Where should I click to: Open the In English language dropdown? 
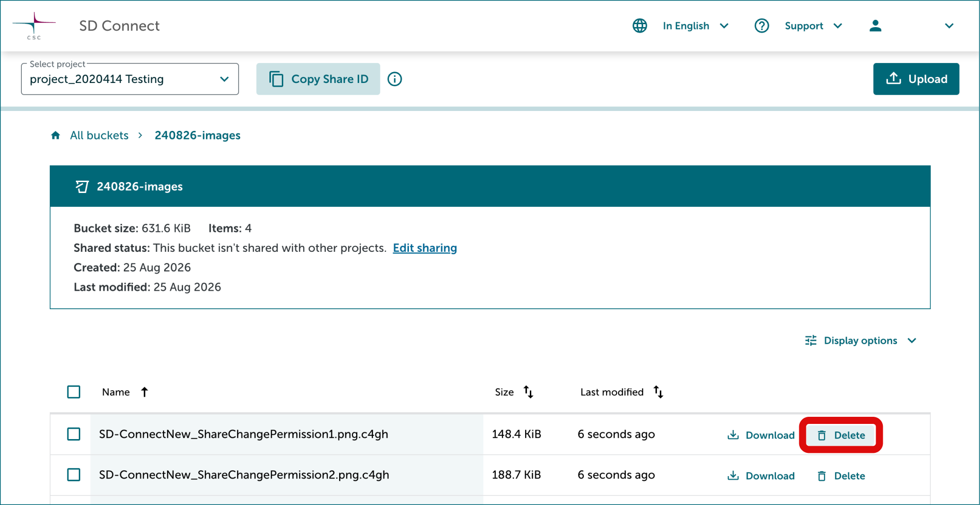(x=695, y=26)
